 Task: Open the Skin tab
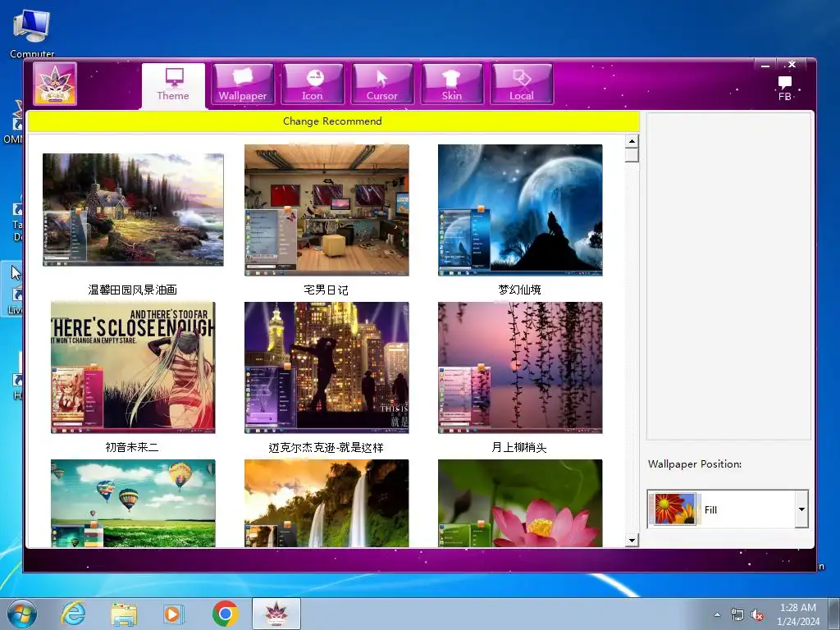(452, 84)
